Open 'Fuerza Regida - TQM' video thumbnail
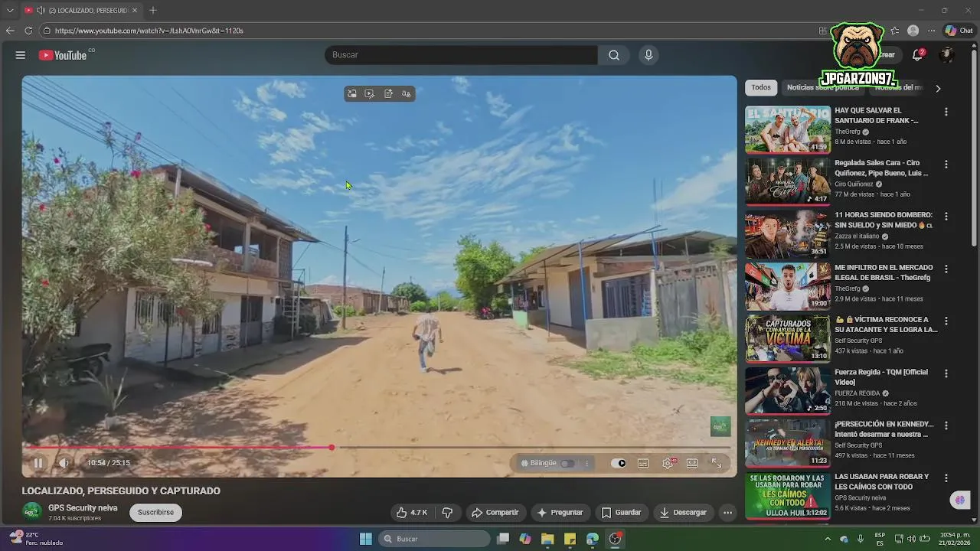The width and height of the screenshot is (980, 551). pyautogui.click(x=788, y=391)
